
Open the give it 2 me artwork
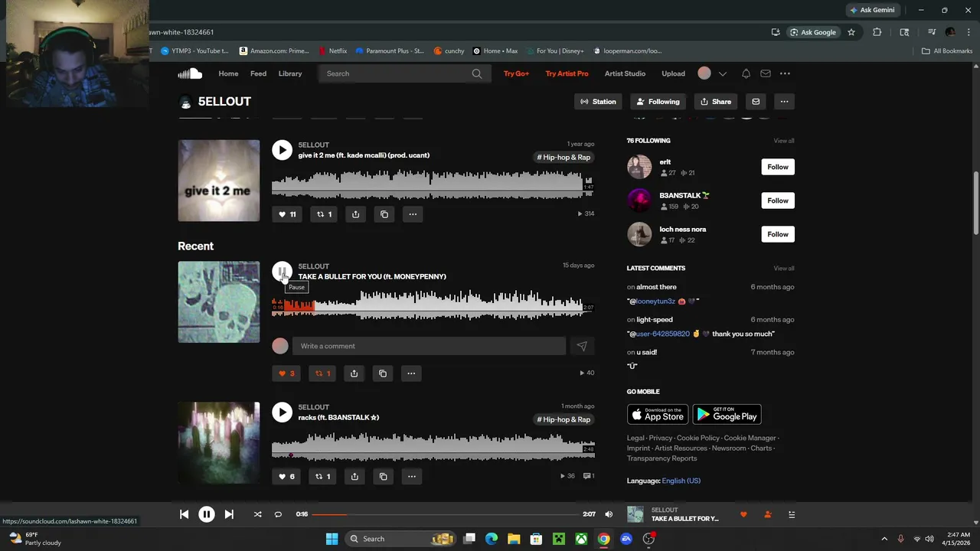pos(219,181)
